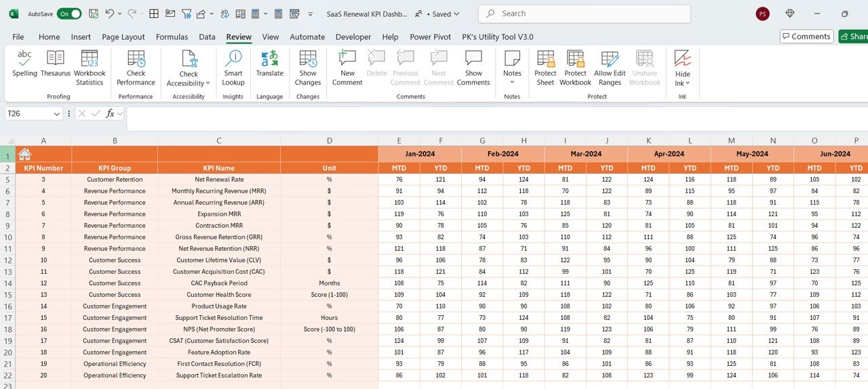Click the share/export icon in quick access toolbar
The height and width of the screenshot is (389, 868).
[x=201, y=14]
